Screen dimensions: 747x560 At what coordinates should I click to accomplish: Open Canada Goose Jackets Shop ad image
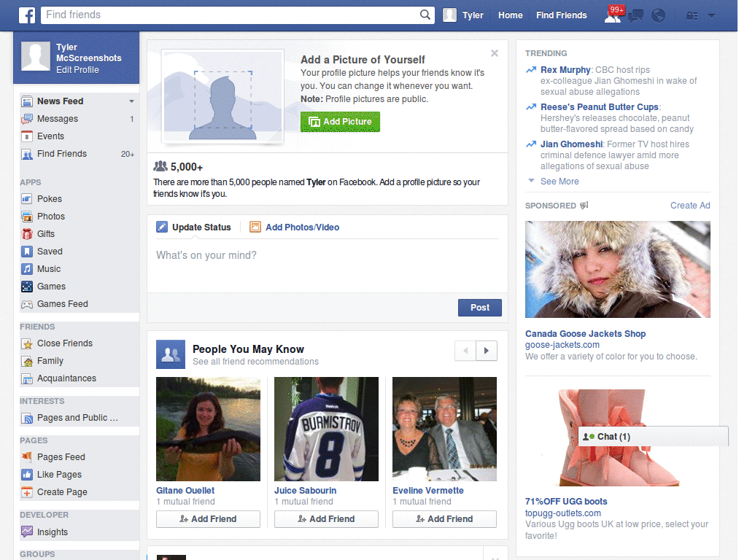coord(617,270)
